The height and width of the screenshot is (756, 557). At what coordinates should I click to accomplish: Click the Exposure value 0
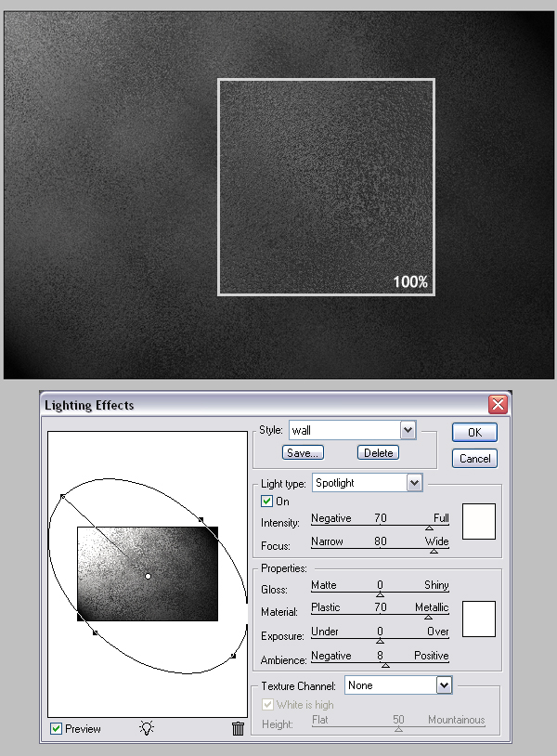pyautogui.click(x=381, y=632)
